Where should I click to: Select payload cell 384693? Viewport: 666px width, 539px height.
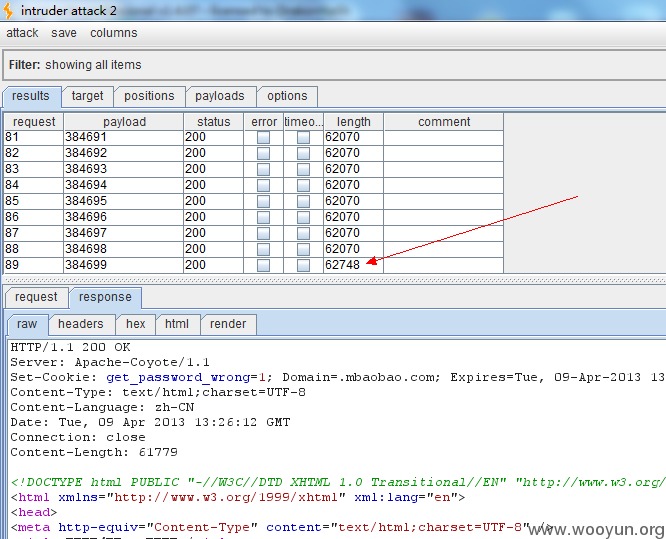pyautogui.click(x=124, y=169)
